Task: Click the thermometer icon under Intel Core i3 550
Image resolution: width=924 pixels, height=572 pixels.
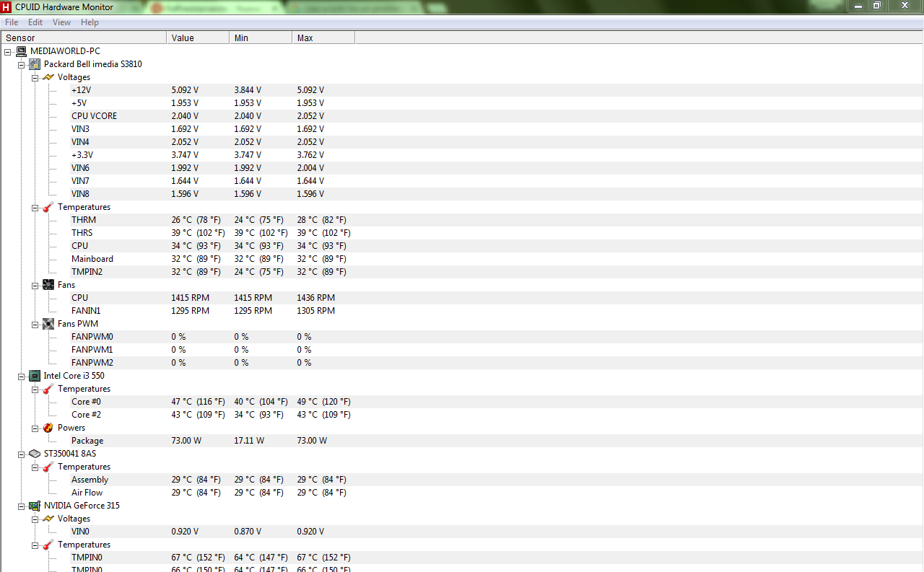Action: [48, 389]
